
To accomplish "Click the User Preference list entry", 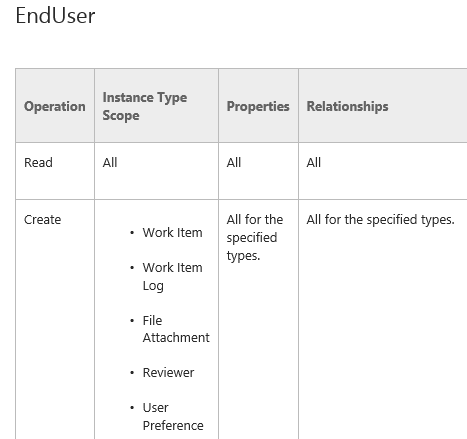I will (173, 417).
